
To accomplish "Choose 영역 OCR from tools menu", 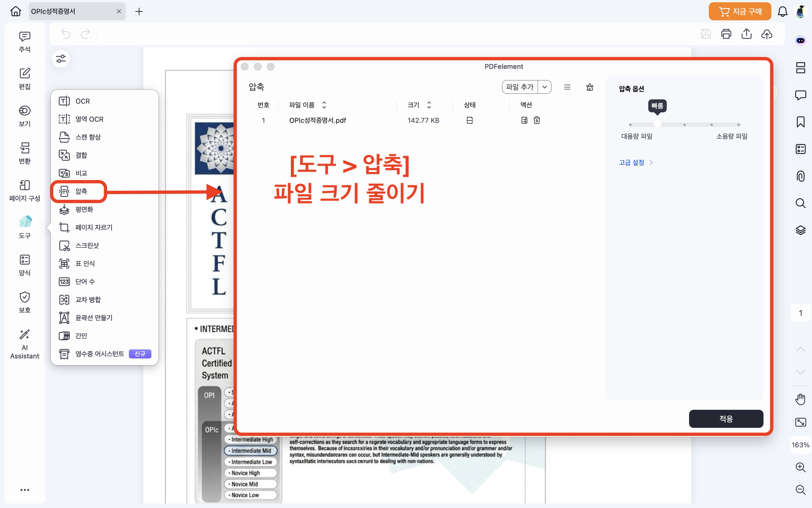I will (x=104, y=119).
